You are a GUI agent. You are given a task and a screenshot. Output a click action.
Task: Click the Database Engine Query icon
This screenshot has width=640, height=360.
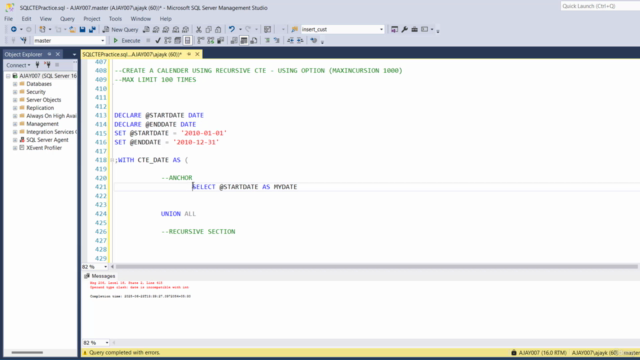pyautogui.click(x=146, y=29)
